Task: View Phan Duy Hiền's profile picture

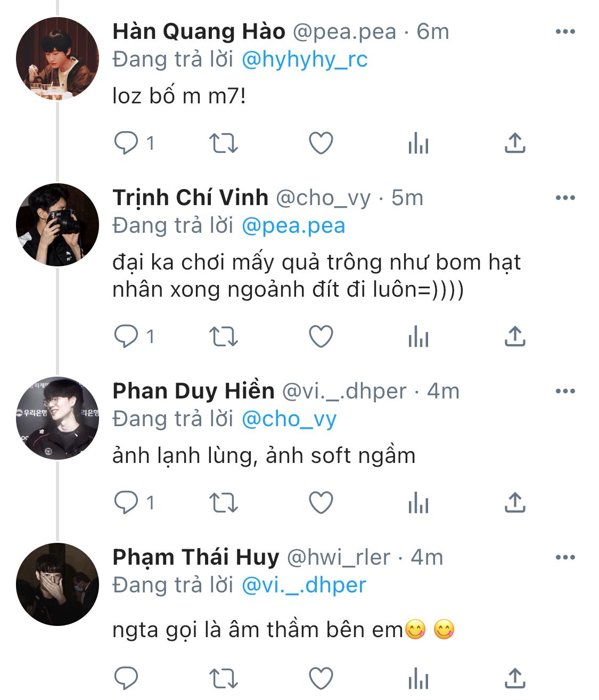Action: click(x=58, y=418)
